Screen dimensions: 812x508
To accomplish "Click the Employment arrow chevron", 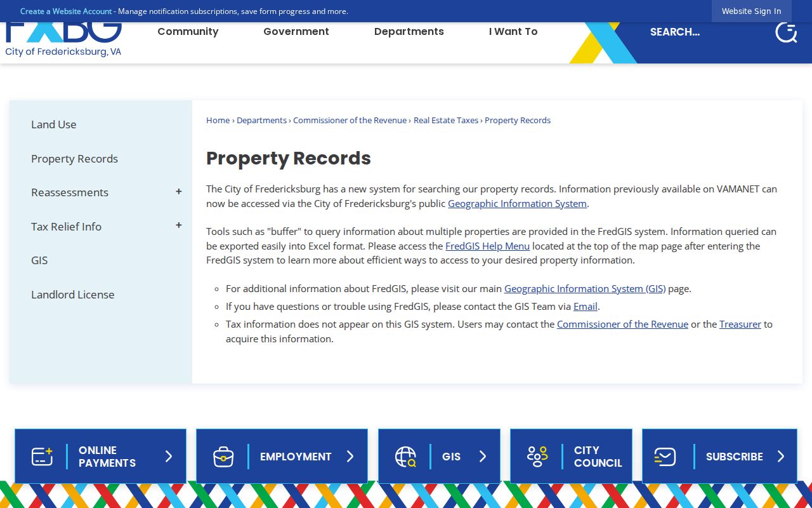I will (350, 456).
